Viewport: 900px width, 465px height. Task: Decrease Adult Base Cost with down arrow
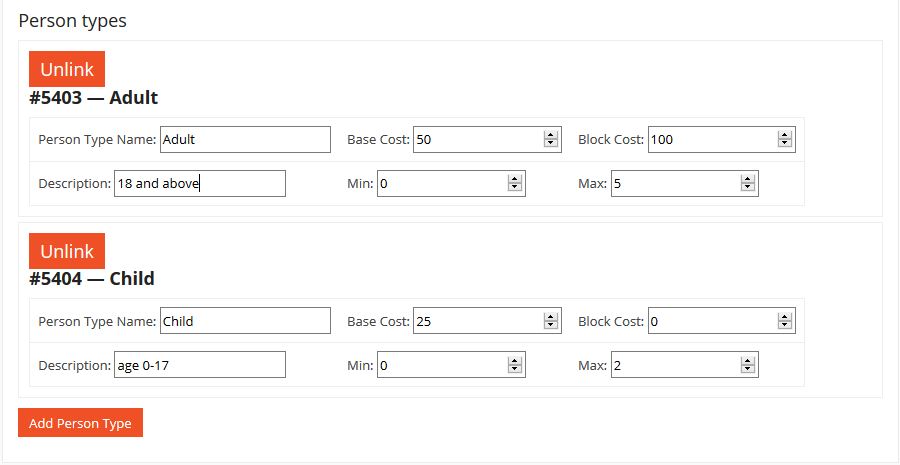point(550,144)
